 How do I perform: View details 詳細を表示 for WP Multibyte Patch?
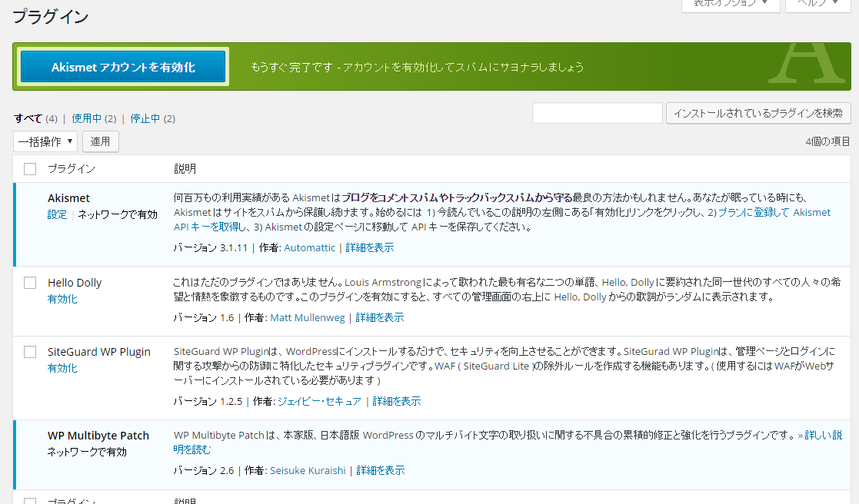pyautogui.click(x=380, y=470)
